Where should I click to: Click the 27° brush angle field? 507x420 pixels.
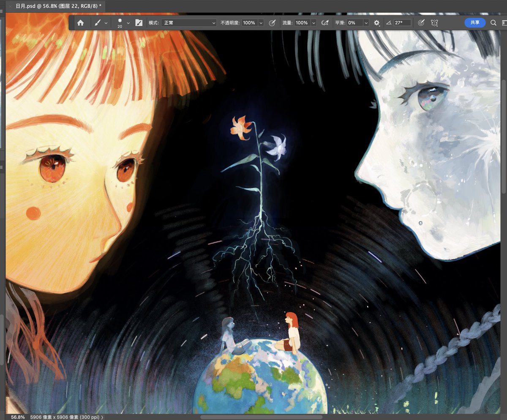(x=402, y=23)
